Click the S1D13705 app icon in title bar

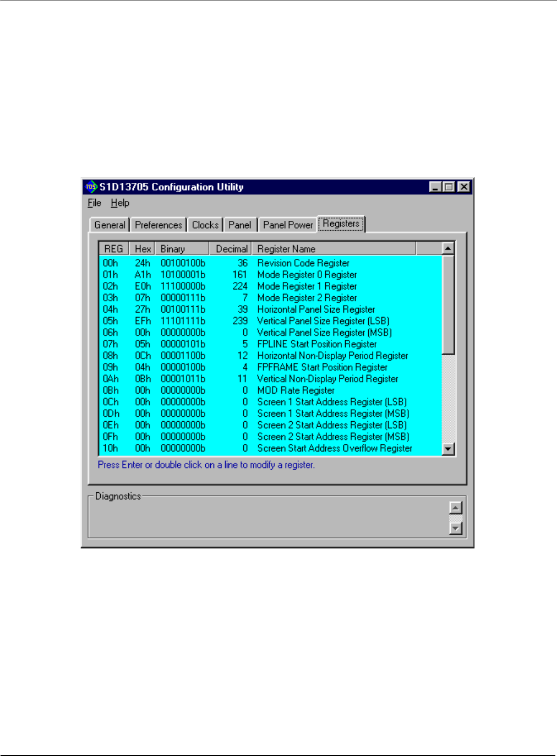tap(91, 187)
